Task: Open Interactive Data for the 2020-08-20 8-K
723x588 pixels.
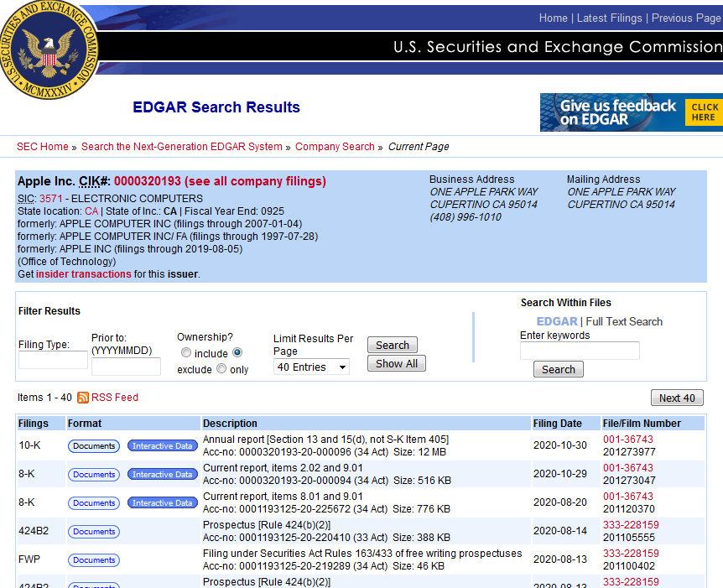Action: coord(163,503)
